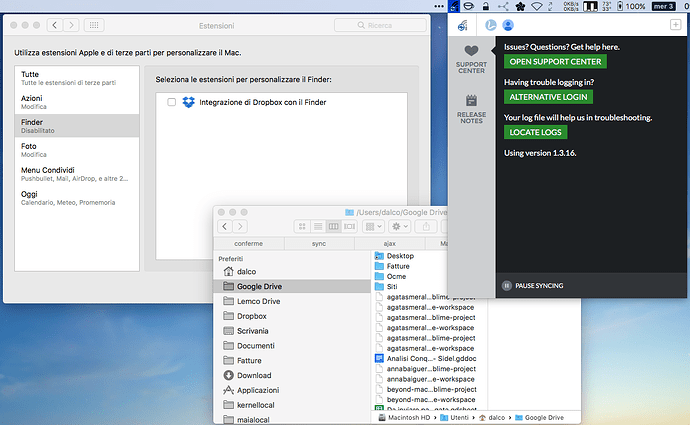Screen dimensions: 690x425
Task: Click the Ricerca search field
Action: point(380,25)
